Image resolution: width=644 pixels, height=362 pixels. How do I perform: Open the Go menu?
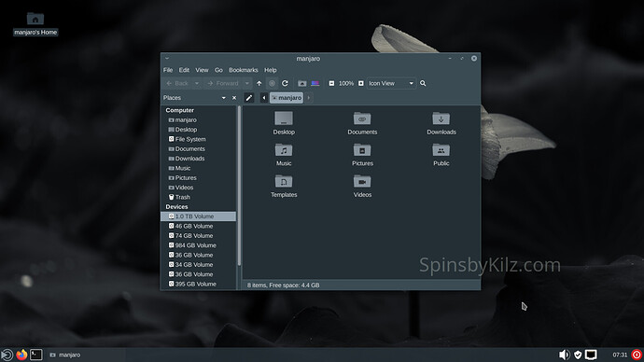[x=218, y=70]
